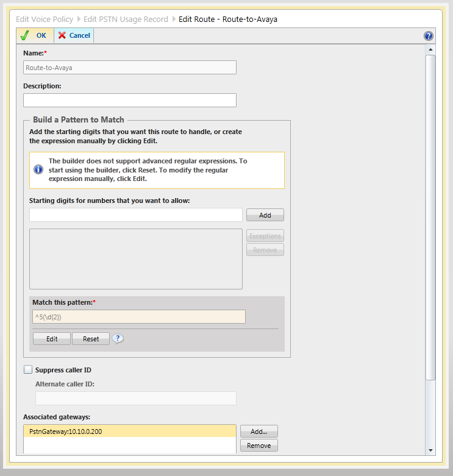Select the starting digits list box
The height and width of the screenshot is (476, 453).
[136, 259]
